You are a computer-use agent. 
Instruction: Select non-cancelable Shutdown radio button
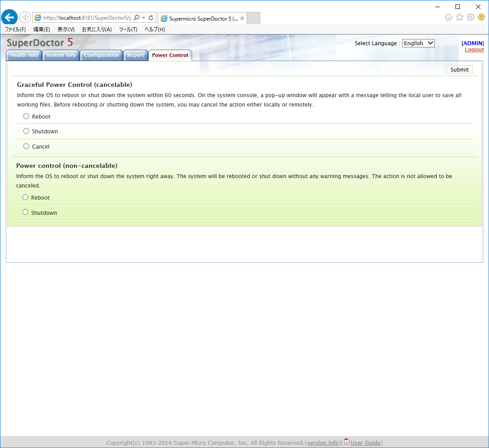point(25,212)
